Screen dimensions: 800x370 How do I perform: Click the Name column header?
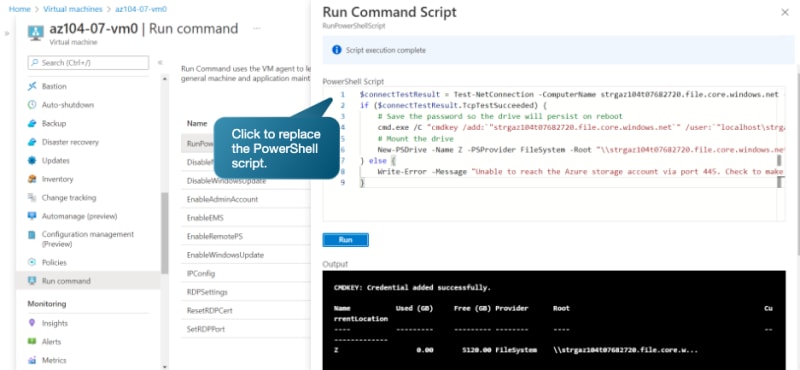click(197, 123)
